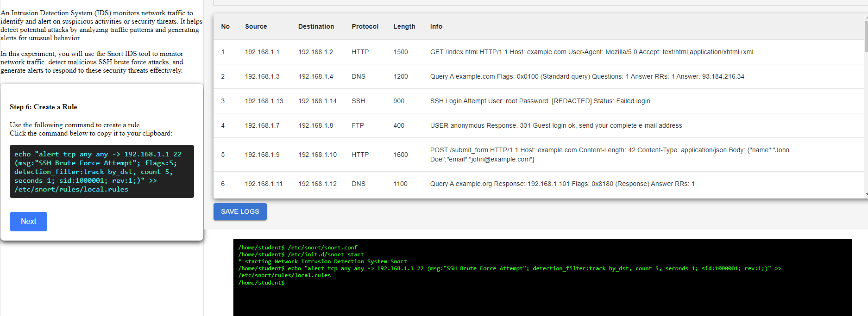Screen dimensions: 868x316
Task: Click the No column header
Action: (x=225, y=27)
